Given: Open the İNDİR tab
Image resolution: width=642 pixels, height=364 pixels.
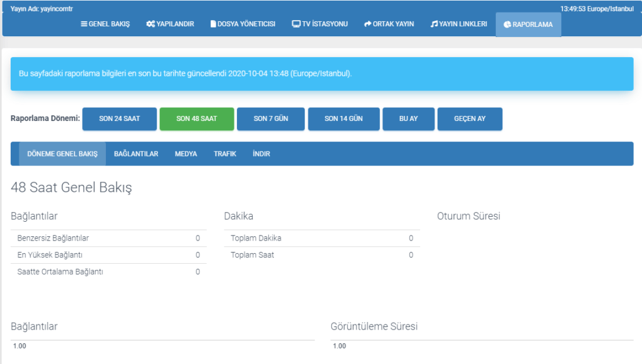Looking at the screenshot, I should pyautogui.click(x=261, y=153).
